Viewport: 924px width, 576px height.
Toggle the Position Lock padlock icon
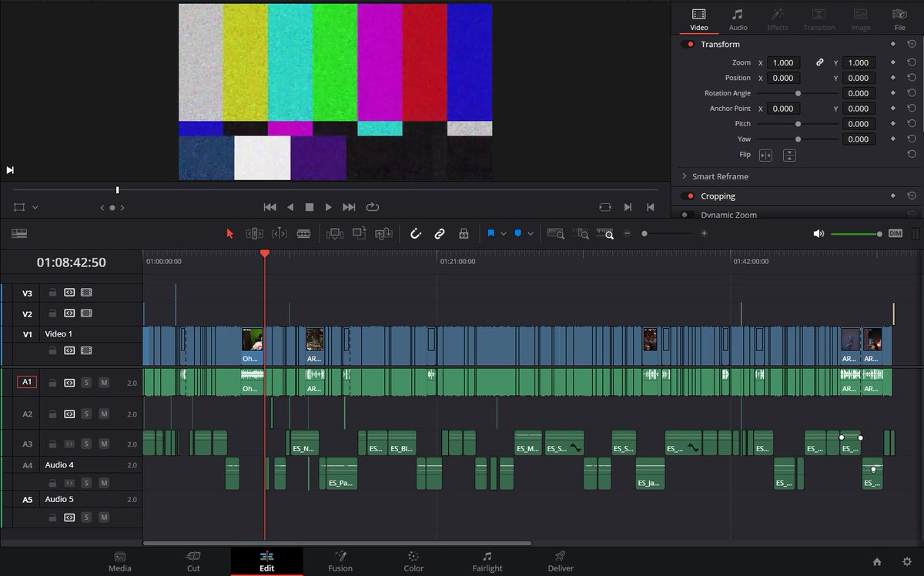[x=464, y=233]
